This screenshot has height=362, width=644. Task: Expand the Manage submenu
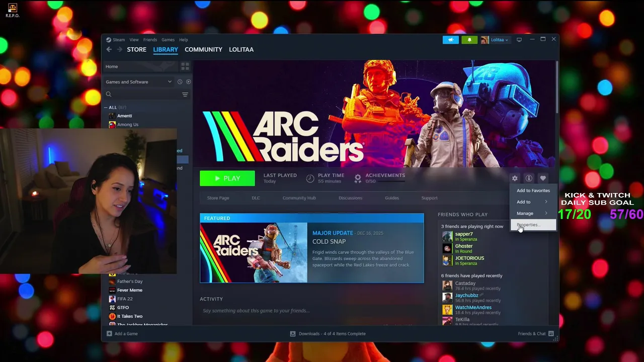(x=533, y=213)
